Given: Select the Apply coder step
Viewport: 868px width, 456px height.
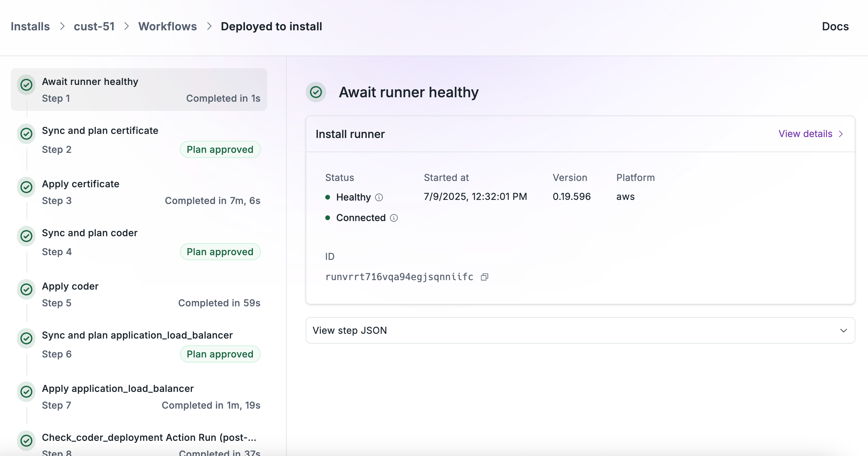Looking at the screenshot, I should (139, 294).
